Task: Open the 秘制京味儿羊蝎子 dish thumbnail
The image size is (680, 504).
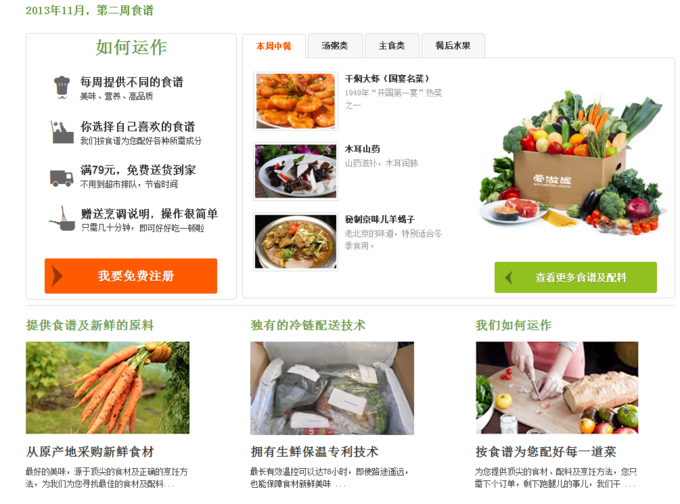Action: [296, 242]
